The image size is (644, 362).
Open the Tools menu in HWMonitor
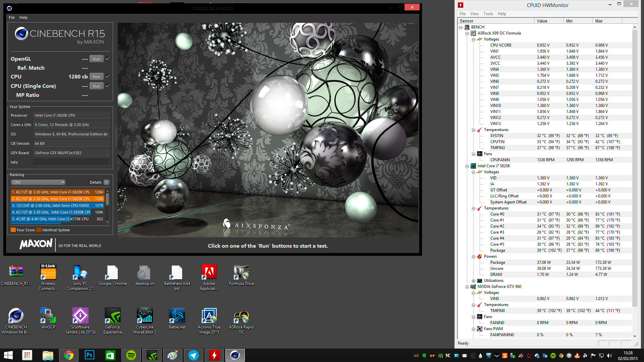click(488, 14)
